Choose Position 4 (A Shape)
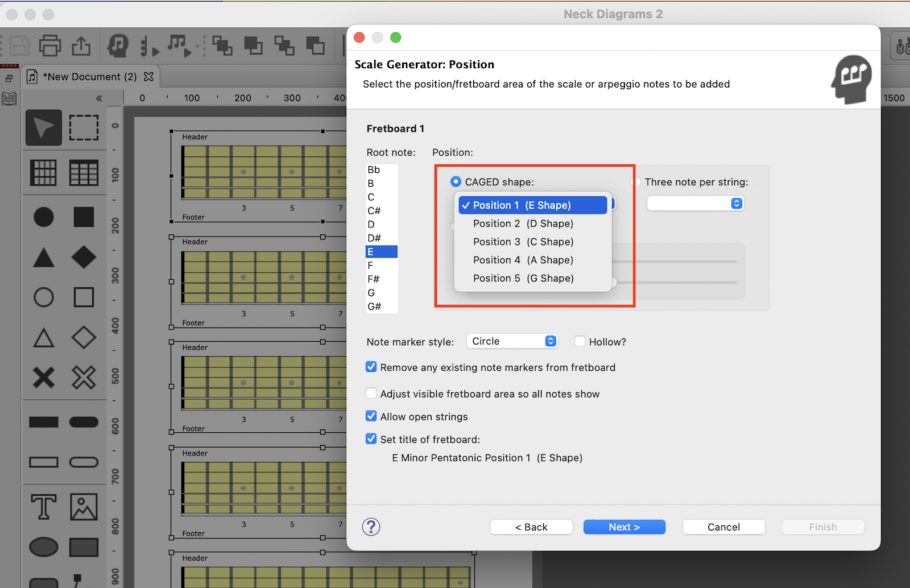The width and height of the screenshot is (910, 588). (533, 260)
